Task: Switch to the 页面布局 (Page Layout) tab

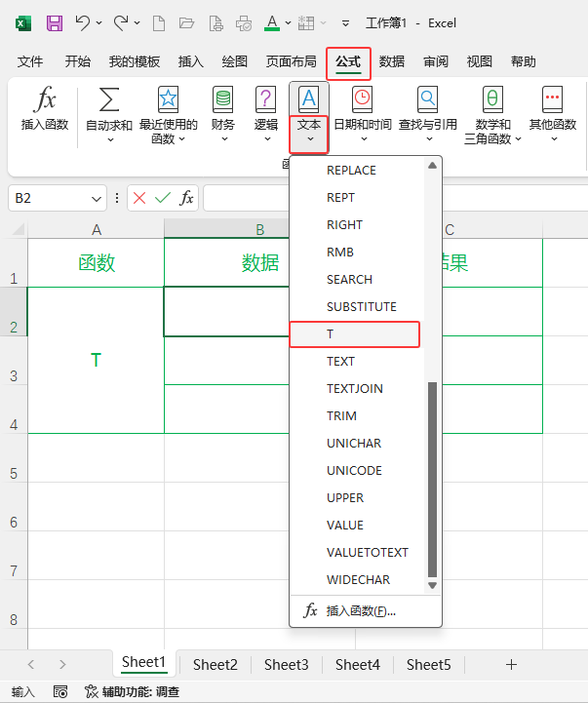Action: click(x=292, y=61)
